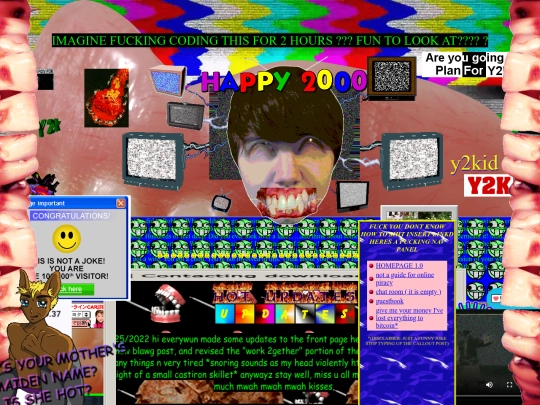The image size is (540, 405).
Task: Click the dark static TV below blue TV
Action: [185, 116]
